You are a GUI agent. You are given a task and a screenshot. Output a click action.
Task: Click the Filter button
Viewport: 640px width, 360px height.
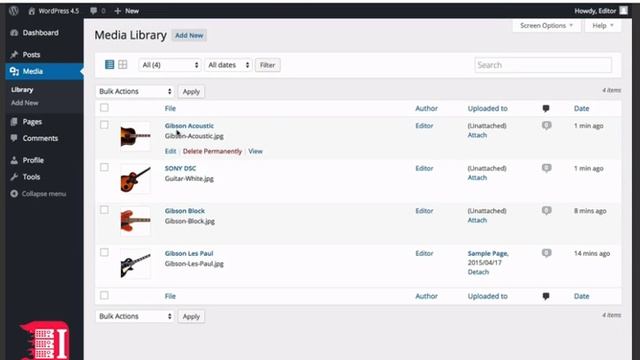pyautogui.click(x=267, y=65)
